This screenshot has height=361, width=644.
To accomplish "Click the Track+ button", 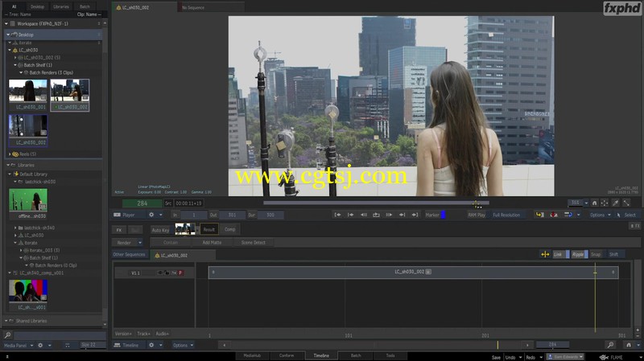I will coord(144,334).
